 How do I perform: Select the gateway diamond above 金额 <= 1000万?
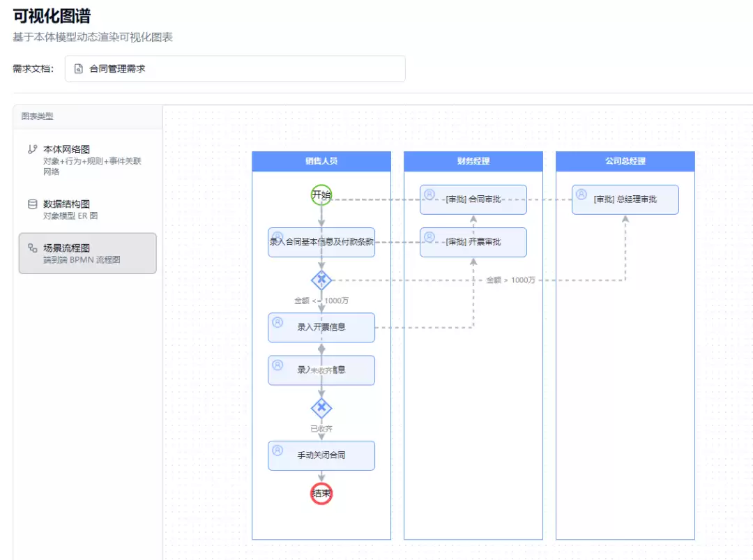[x=321, y=280]
